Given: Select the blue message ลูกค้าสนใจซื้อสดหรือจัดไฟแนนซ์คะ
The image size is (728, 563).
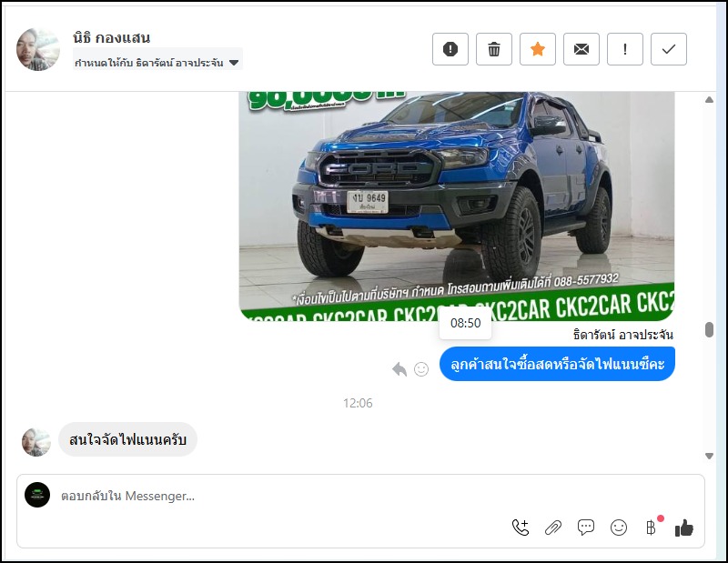Looking at the screenshot, I should 557,364.
